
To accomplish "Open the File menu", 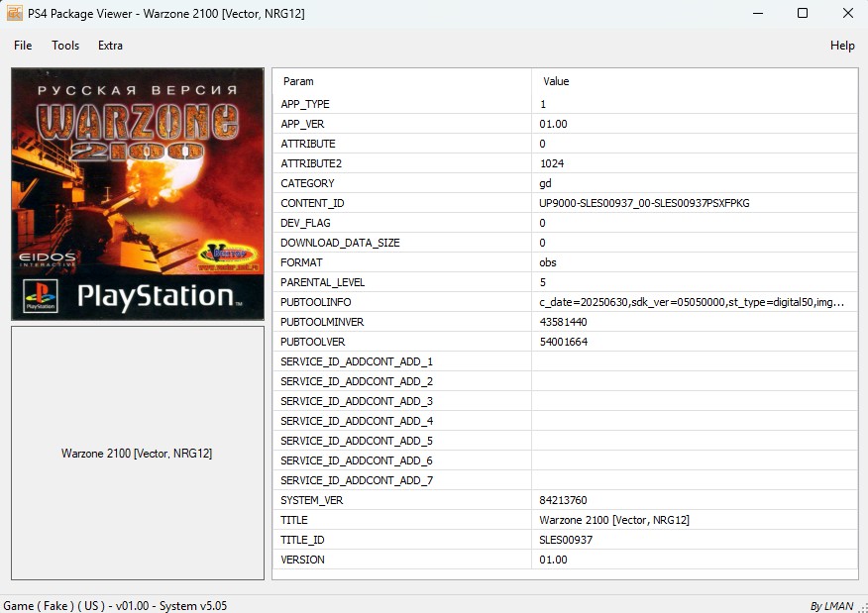I will coord(23,46).
